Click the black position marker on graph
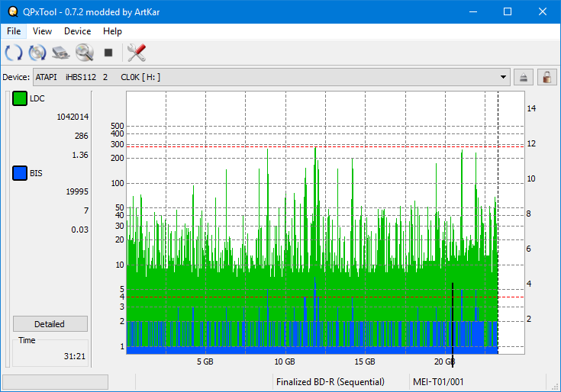Screen dimensions: 561x392 453,324
